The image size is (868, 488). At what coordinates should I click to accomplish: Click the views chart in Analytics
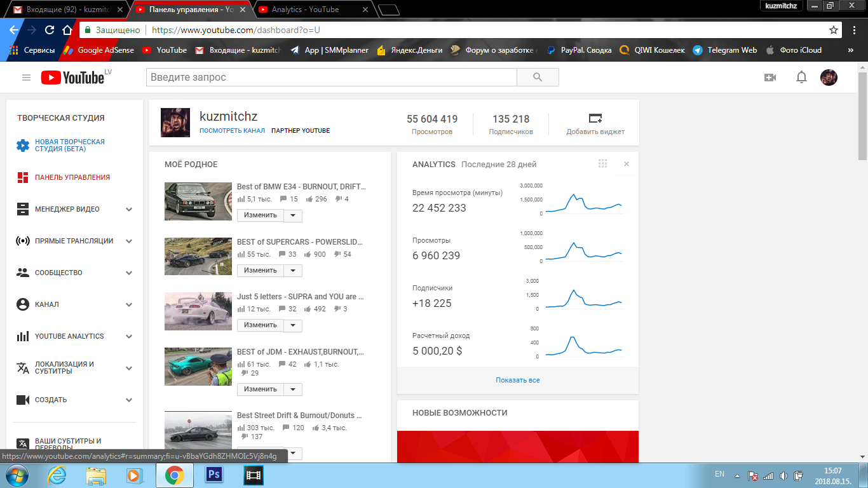(x=584, y=251)
